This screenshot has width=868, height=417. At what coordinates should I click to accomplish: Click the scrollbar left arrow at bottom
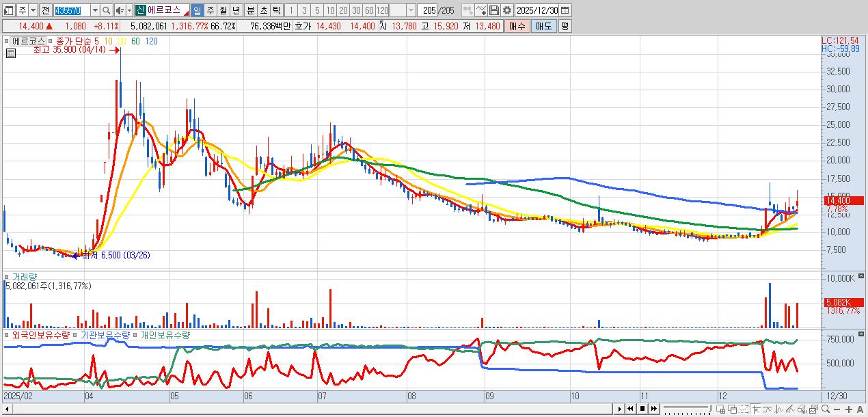[6, 409]
